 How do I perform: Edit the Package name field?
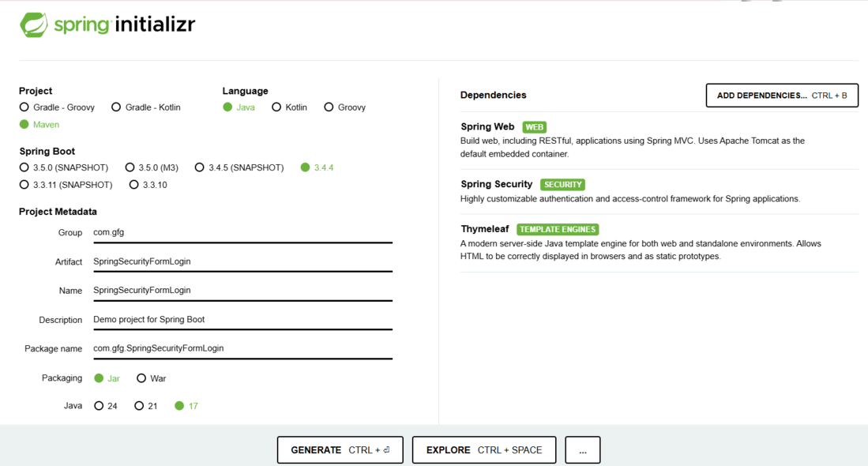click(x=243, y=348)
